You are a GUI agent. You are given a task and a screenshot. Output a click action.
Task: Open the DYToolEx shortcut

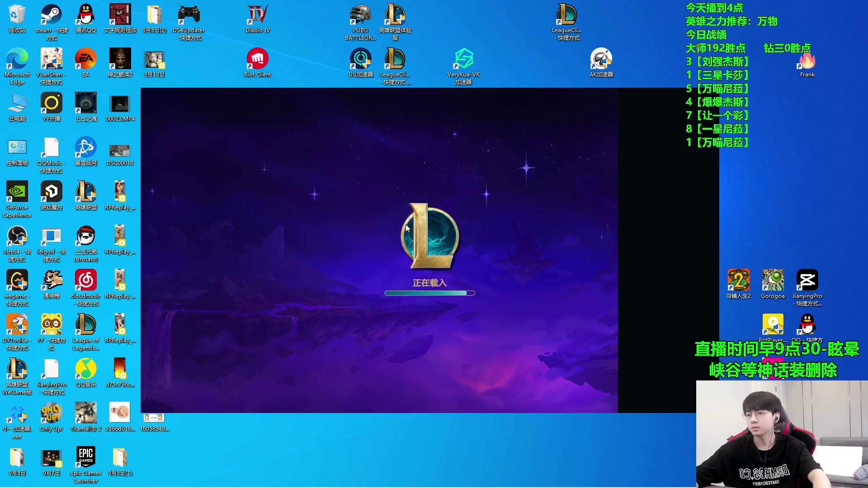click(x=17, y=332)
